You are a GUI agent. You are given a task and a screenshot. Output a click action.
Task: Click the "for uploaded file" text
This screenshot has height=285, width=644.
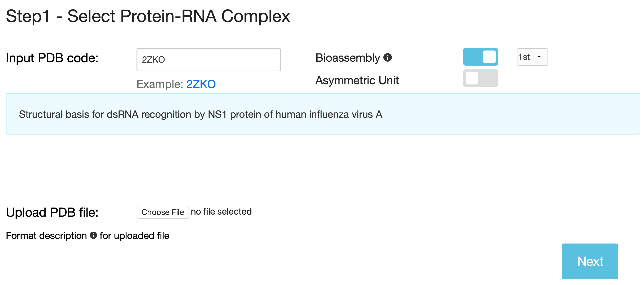pos(134,236)
